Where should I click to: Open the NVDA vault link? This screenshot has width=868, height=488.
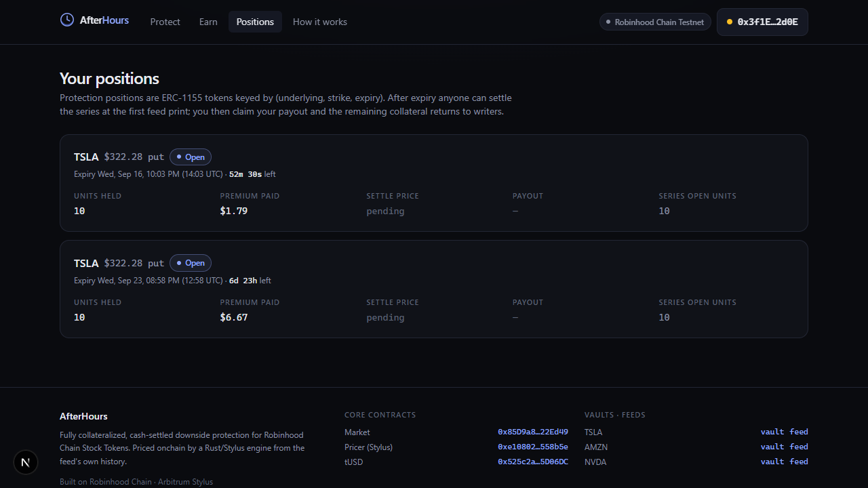pyautogui.click(x=772, y=462)
